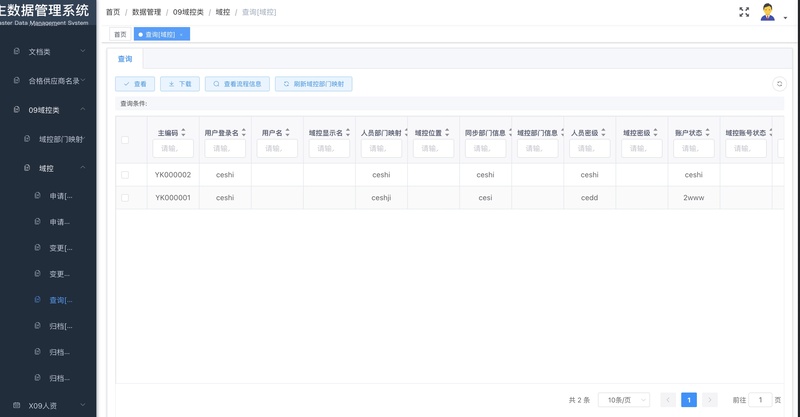
Task: Open the highlighted 查询[... sidebar entry
Action: pos(61,300)
